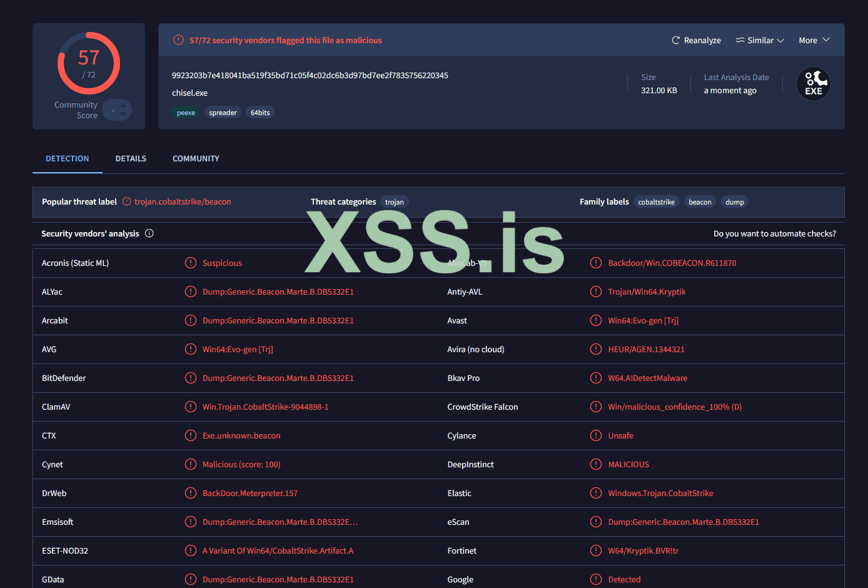Image resolution: width=868 pixels, height=588 pixels.
Task: Select the cobaltstrike family label
Action: pos(657,202)
